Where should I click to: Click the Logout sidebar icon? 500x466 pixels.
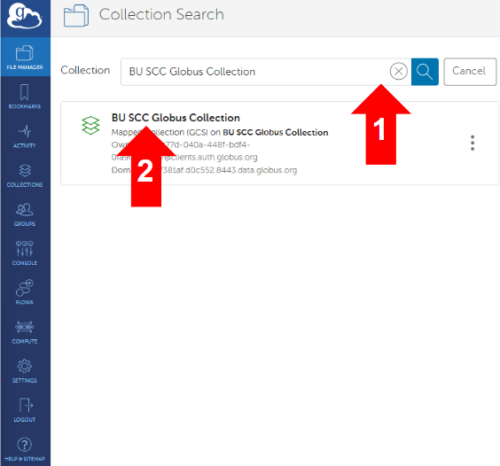coord(25,410)
